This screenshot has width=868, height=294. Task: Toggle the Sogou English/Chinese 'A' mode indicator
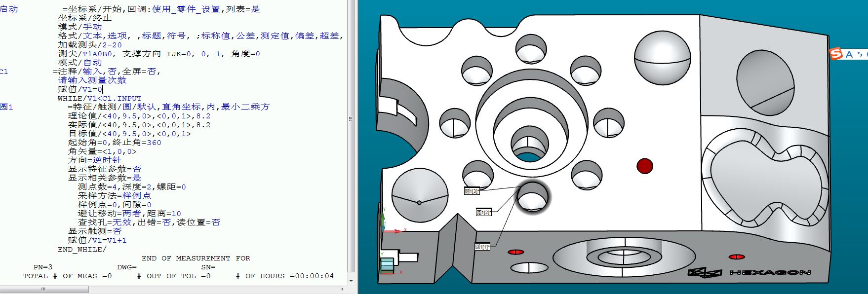pos(849,54)
